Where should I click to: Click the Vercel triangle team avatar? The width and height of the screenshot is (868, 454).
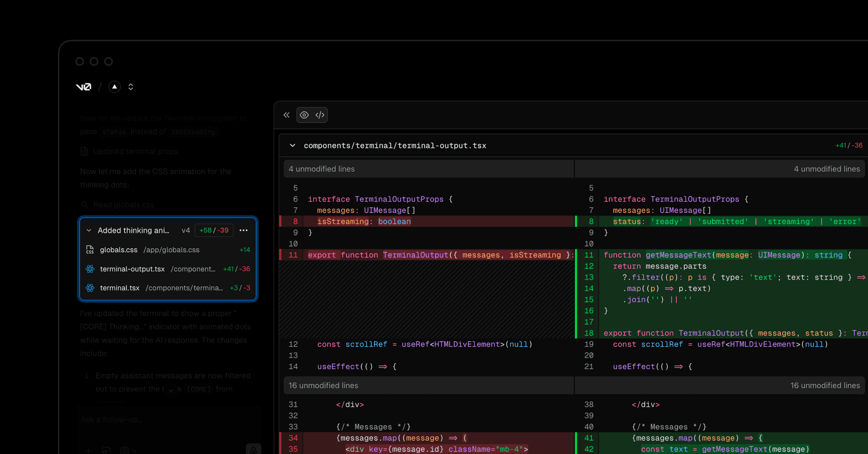click(x=114, y=87)
